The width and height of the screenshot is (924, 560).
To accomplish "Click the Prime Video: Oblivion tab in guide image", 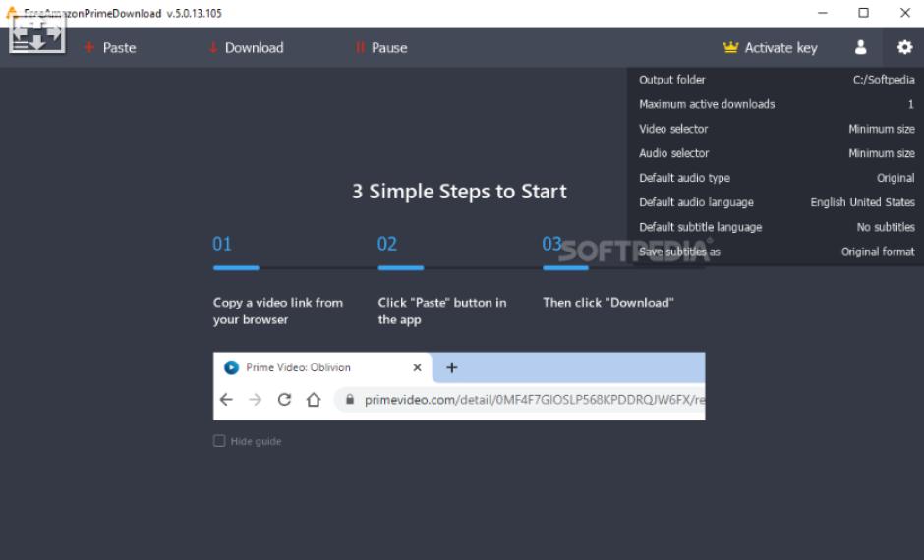I will tap(323, 367).
